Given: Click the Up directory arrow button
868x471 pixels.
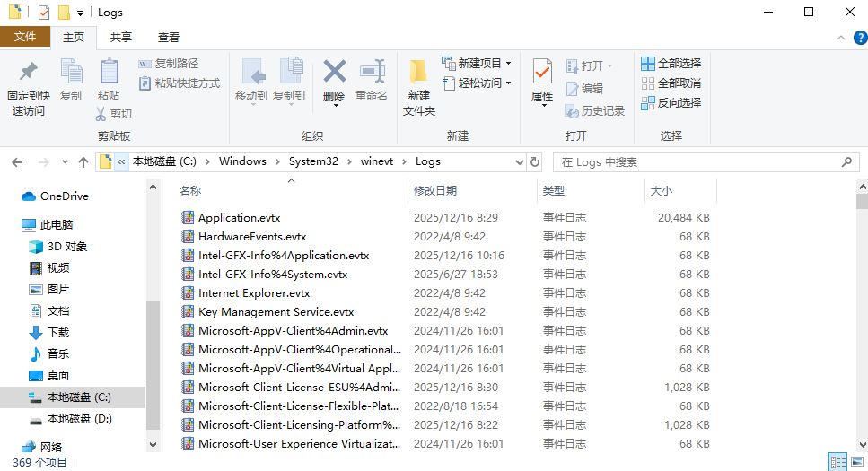Looking at the screenshot, I should click(83, 162).
